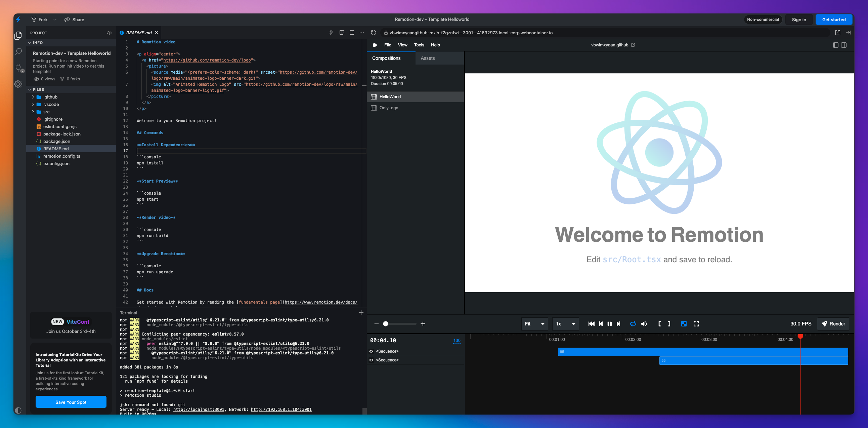Open the Tools menu
Image resolution: width=868 pixels, height=428 pixels.
pos(419,45)
